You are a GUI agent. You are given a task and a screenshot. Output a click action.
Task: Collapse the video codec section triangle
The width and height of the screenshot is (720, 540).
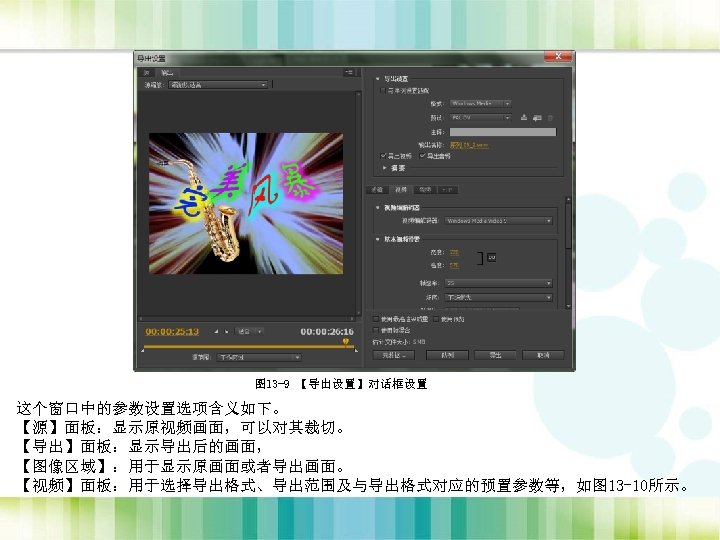[x=377, y=208]
